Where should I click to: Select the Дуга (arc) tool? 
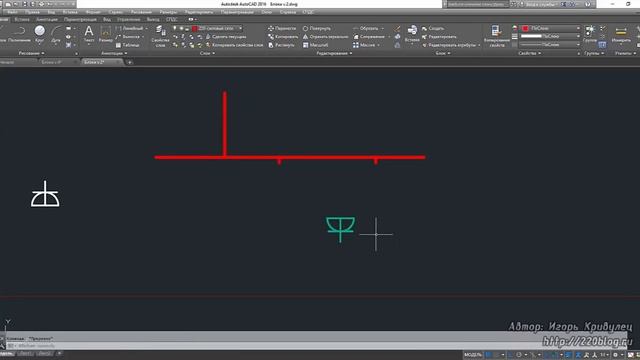[x=56, y=33]
